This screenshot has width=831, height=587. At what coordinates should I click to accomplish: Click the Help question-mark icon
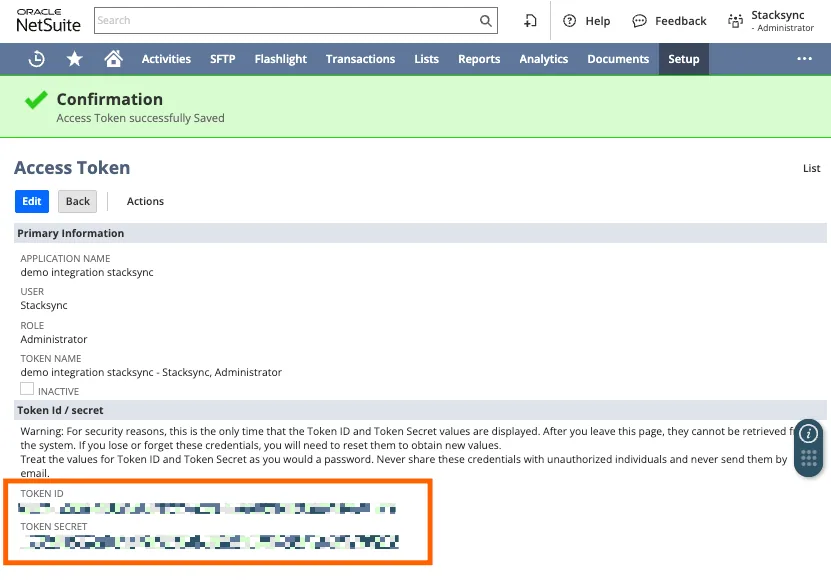pyautogui.click(x=569, y=21)
